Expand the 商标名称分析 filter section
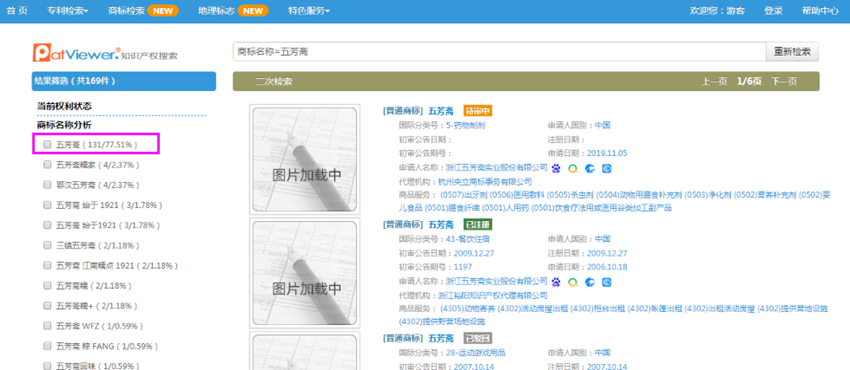Viewport: 850px width, 370px height. click(x=64, y=125)
